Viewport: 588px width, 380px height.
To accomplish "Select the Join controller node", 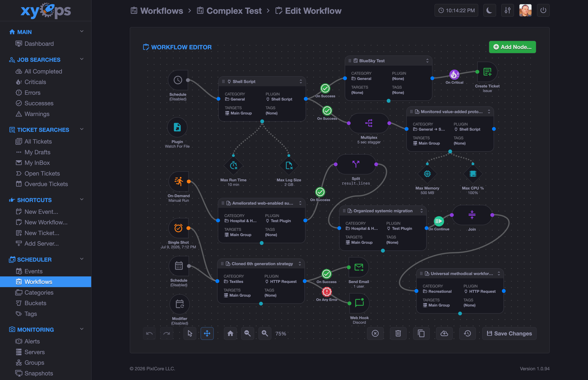I will click(x=472, y=215).
